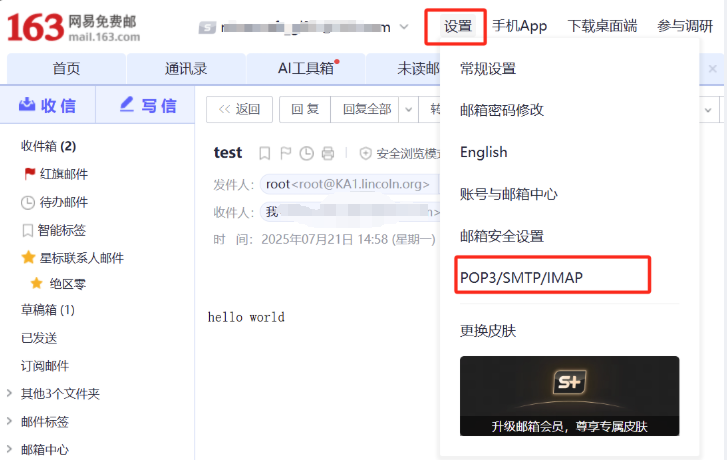Click the print icon beside subject
727x460 pixels.
click(328, 153)
